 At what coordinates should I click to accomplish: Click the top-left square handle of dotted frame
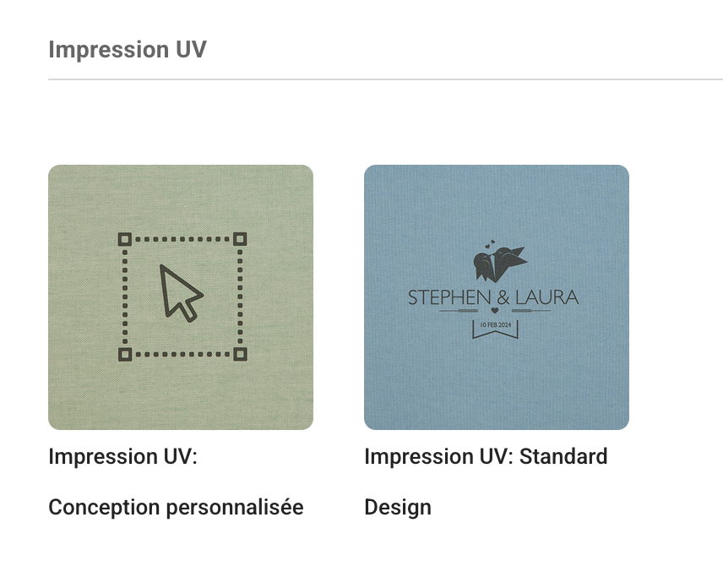point(124,239)
